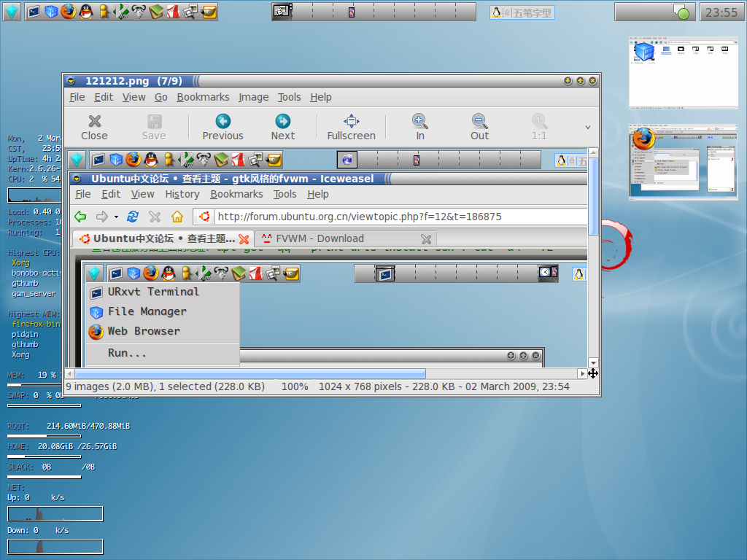The width and height of the screenshot is (747, 560).
Task: Click 'pidgin' in conky memory list
Action: point(25,335)
